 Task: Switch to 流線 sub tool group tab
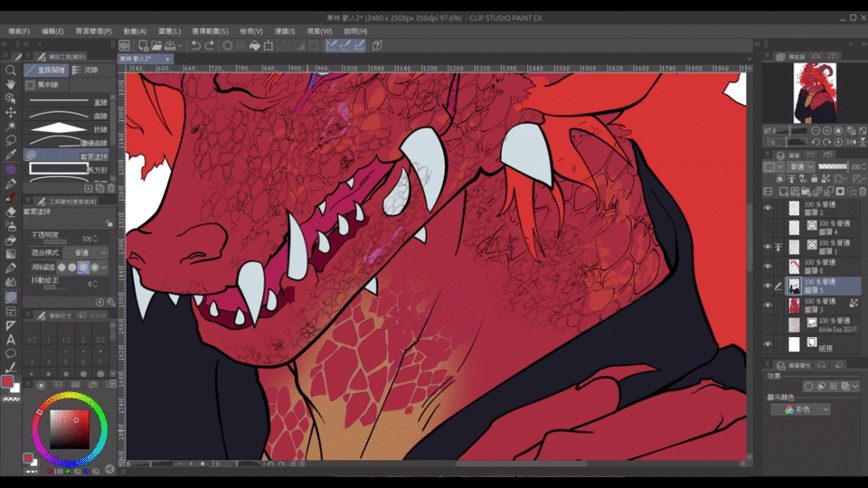coord(93,70)
